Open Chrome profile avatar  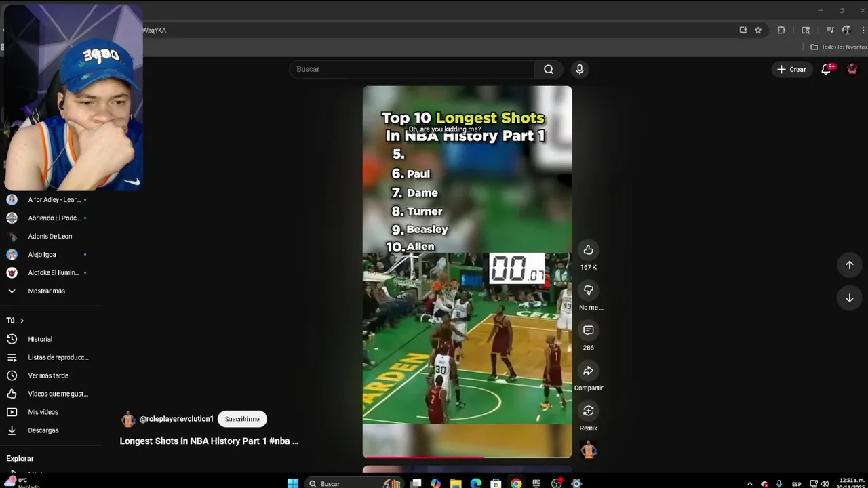pos(846,30)
